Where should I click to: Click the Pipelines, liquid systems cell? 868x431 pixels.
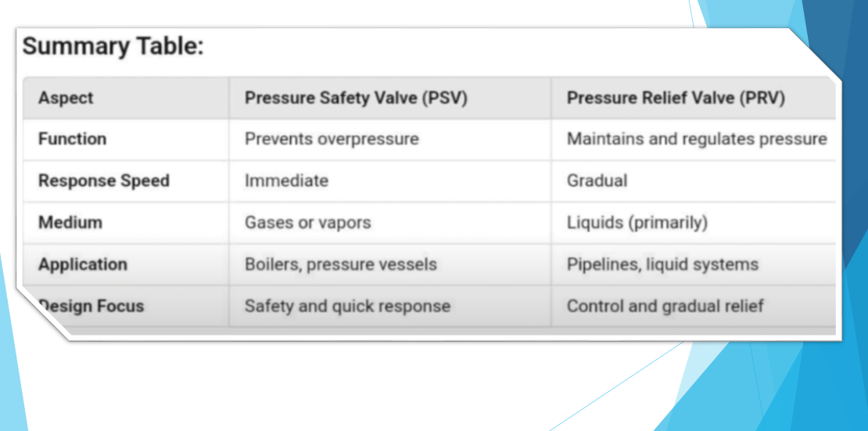point(662,264)
